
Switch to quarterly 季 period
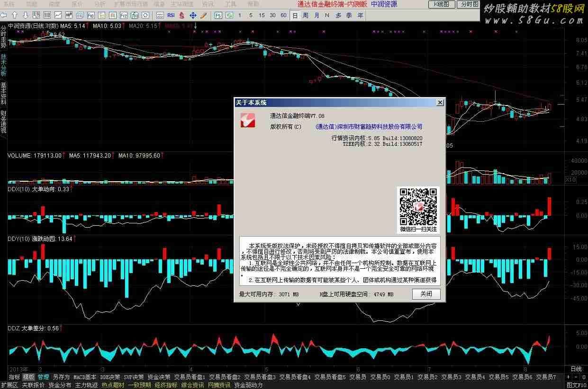click(349, 15)
